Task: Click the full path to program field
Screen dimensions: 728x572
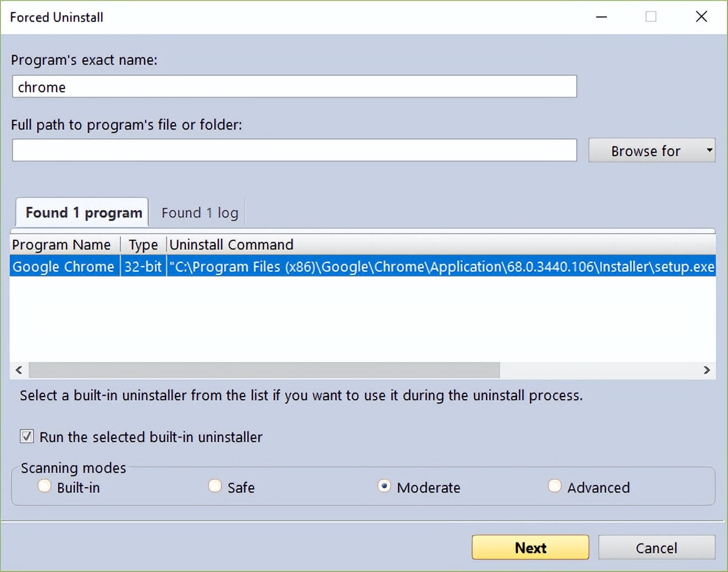Action: (x=294, y=150)
